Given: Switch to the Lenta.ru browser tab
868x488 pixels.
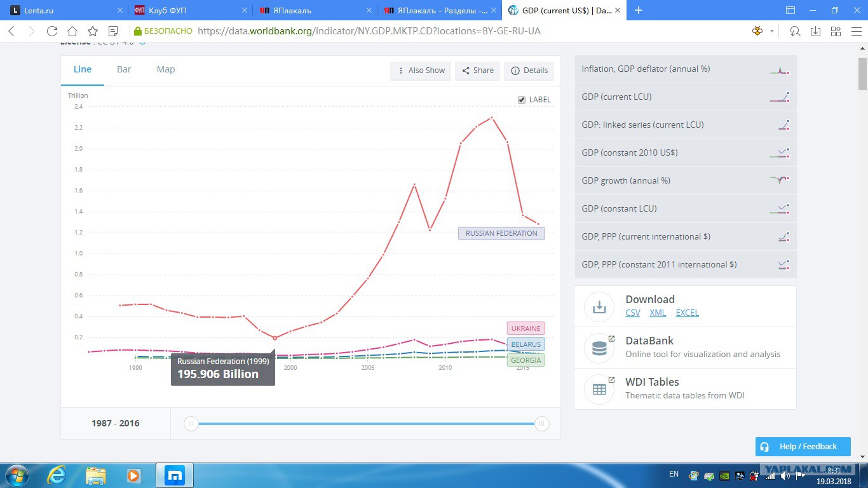Looking at the screenshot, I should (x=64, y=10).
